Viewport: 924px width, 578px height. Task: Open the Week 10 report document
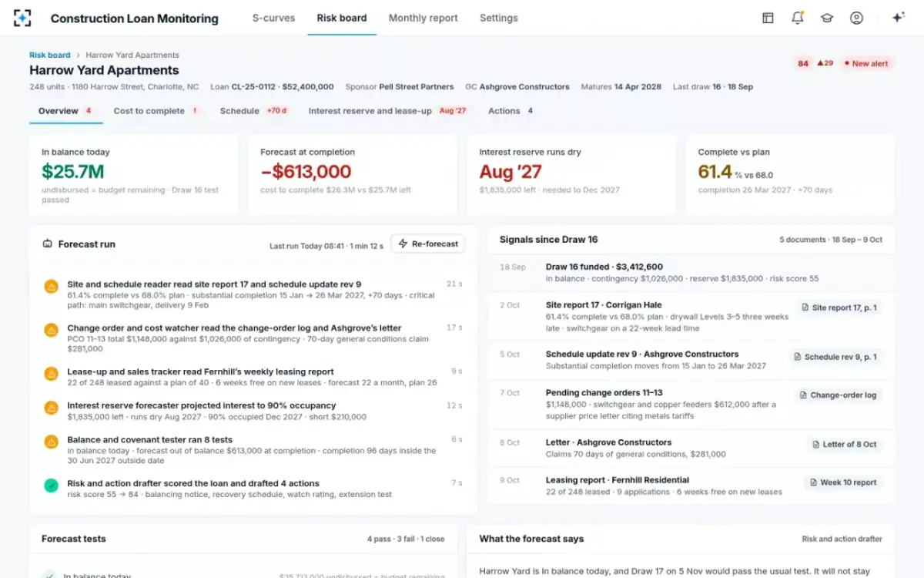pyautogui.click(x=843, y=482)
